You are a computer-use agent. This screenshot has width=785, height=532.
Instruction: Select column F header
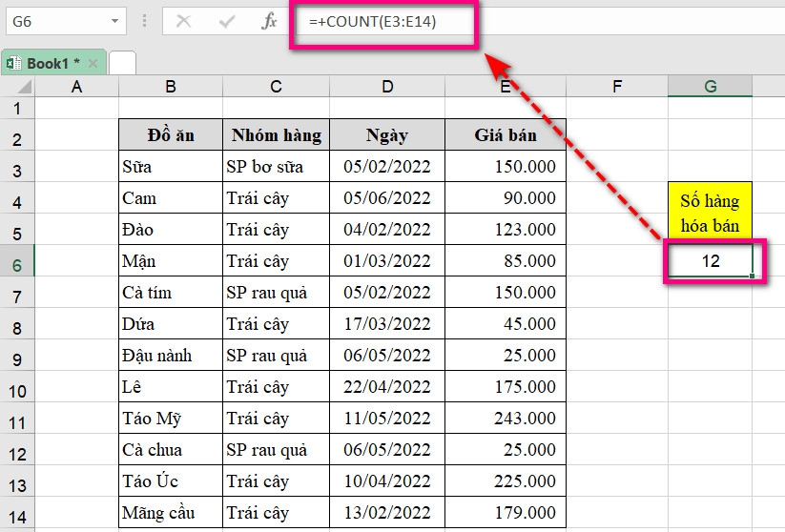click(617, 87)
